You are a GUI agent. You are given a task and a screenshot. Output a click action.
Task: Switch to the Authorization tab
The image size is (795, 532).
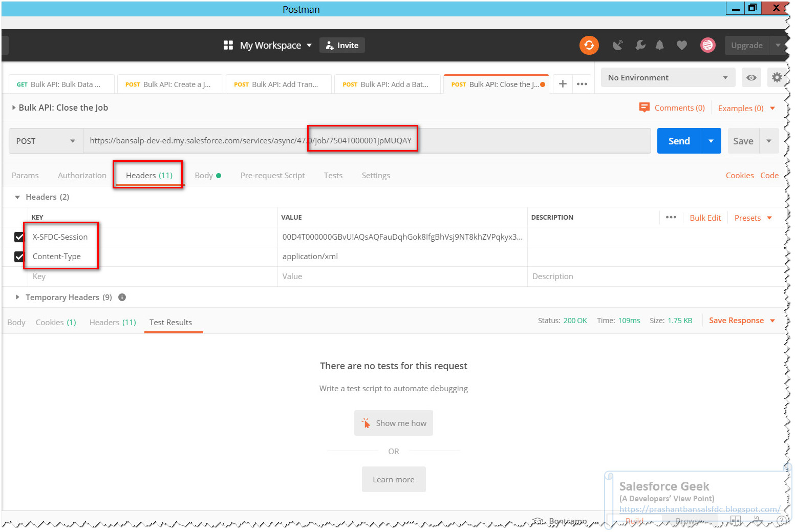pos(82,175)
